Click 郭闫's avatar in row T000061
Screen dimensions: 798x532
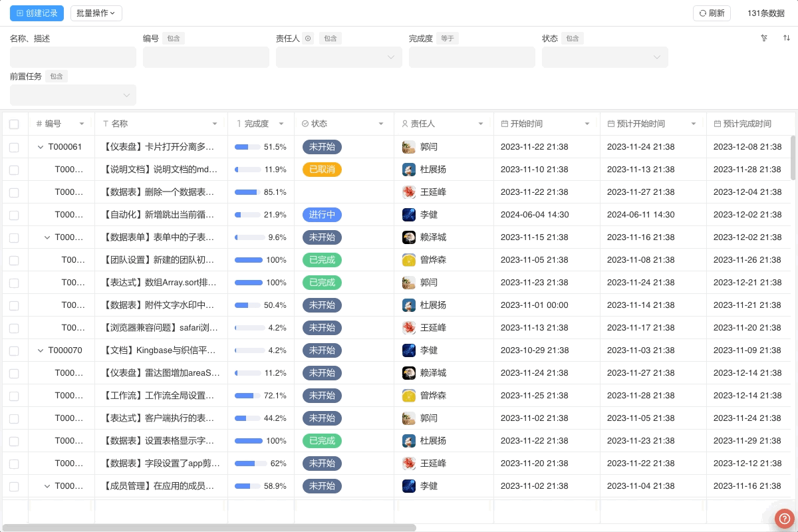409,147
